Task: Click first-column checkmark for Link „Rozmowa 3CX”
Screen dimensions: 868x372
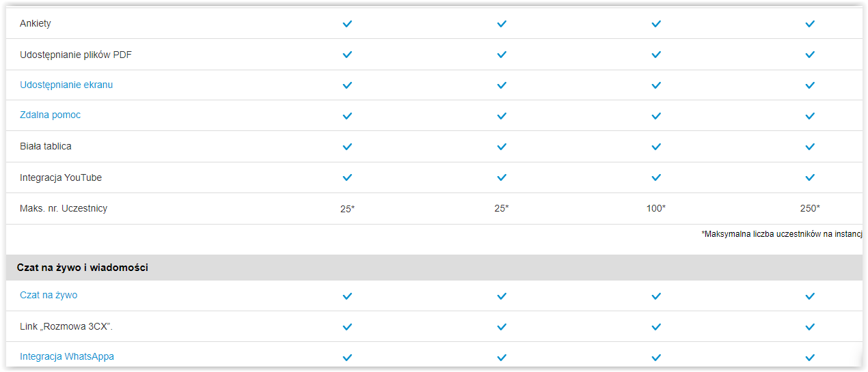Action: tap(347, 327)
